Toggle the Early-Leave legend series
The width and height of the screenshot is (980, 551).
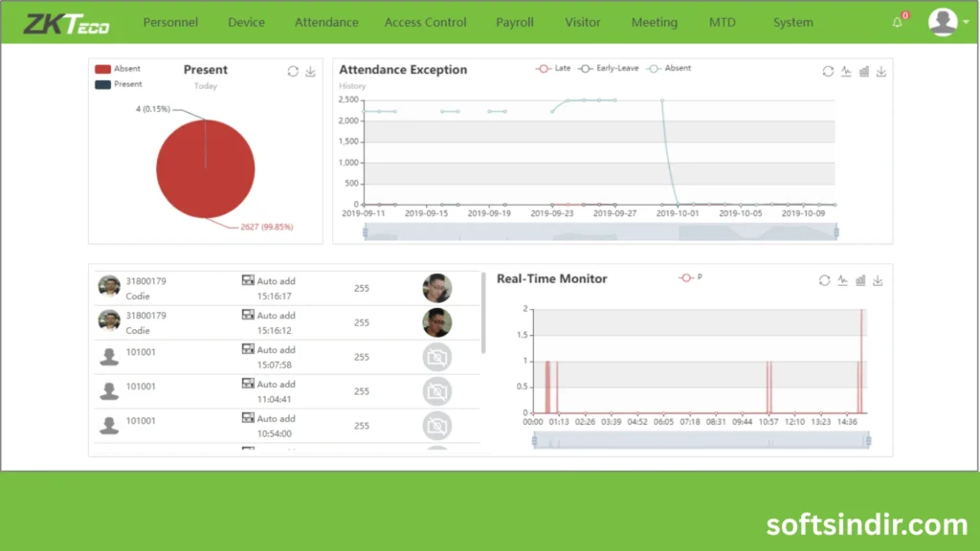coord(609,69)
